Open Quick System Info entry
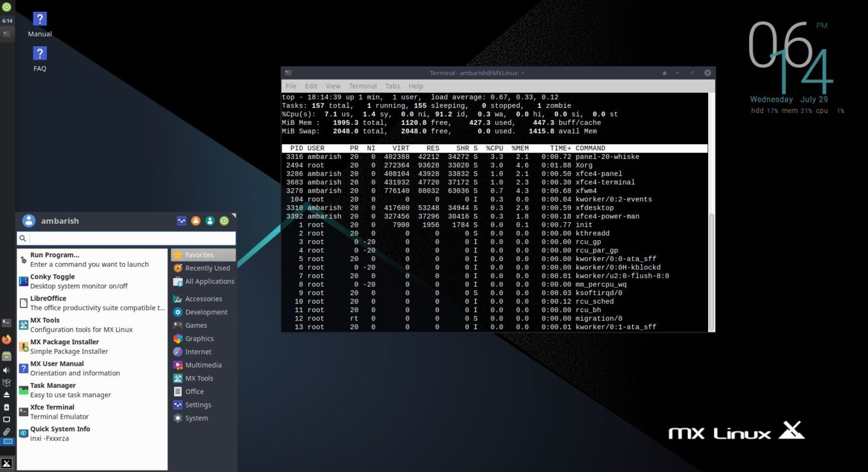Image resolution: width=868 pixels, height=472 pixels. (93, 434)
